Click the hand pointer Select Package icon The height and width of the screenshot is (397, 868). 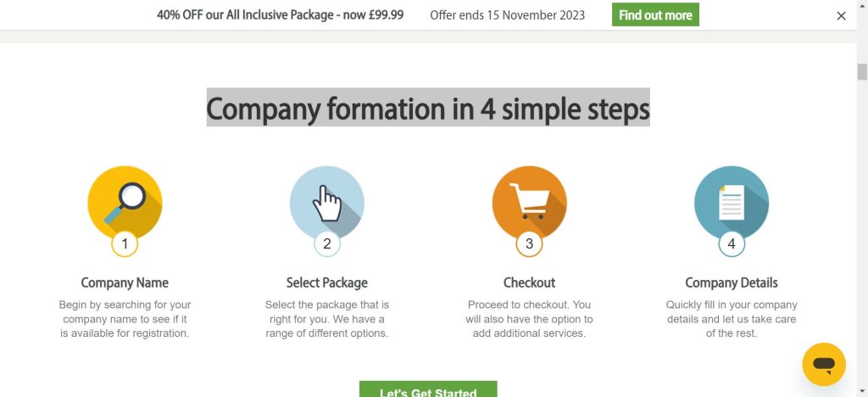point(327,202)
